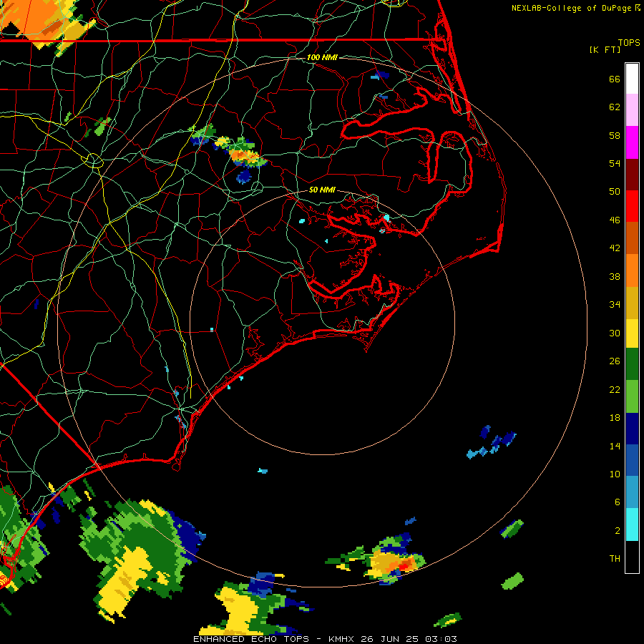Viewport: 644px width, 644px height.
Task: Click the "42" scale value
Action: click(x=615, y=248)
